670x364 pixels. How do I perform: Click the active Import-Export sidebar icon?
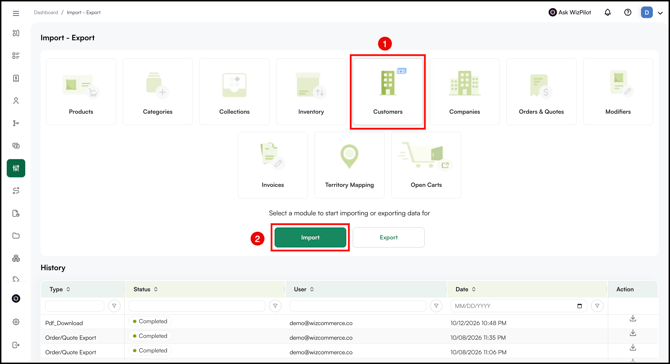(16, 168)
